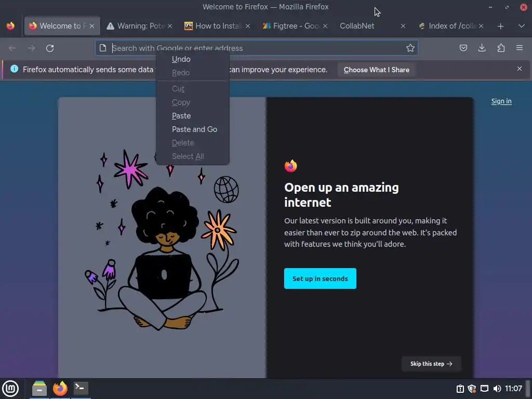532x399 pixels.
Task: Click the Sign in link
Action: [x=501, y=101]
